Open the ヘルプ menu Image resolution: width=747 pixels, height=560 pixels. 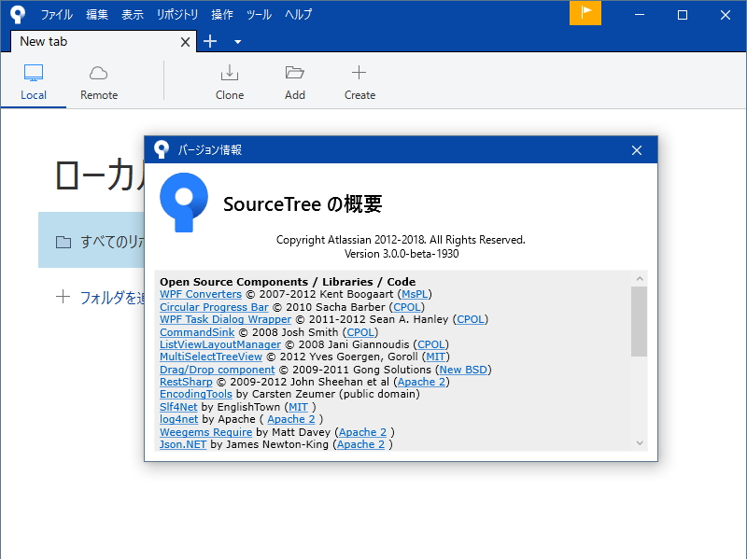pyautogui.click(x=298, y=14)
